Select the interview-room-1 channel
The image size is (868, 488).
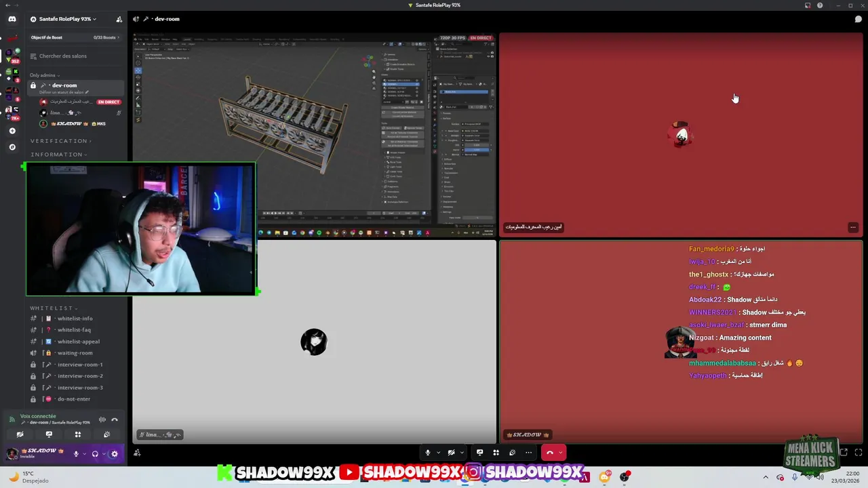pos(75,365)
